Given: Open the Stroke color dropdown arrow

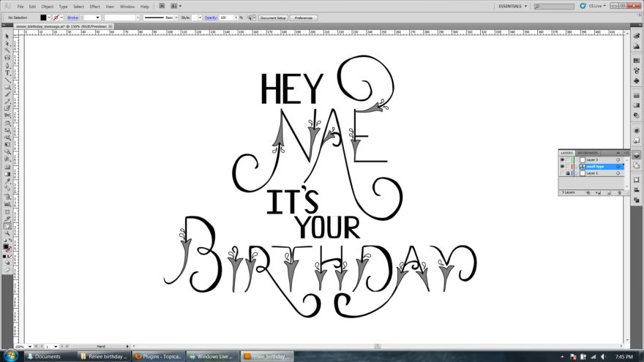Looking at the screenshot, I should pos(62,18).
